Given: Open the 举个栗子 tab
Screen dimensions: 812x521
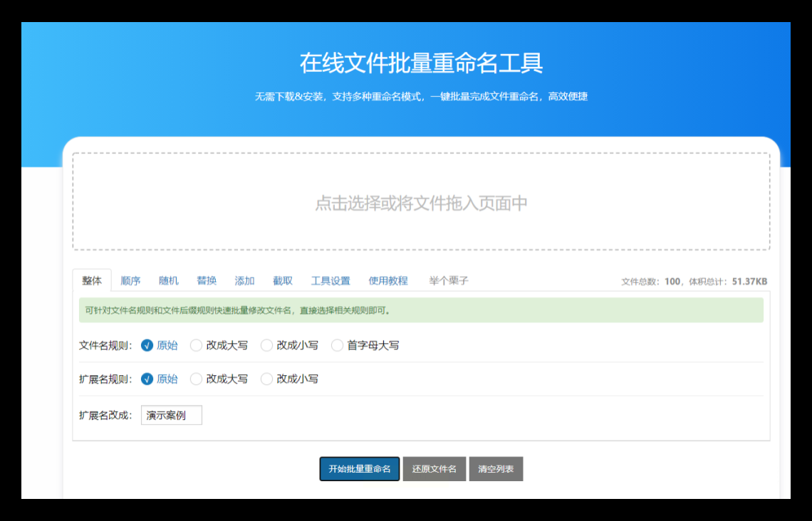Looking at the screenshot, I should (449, 280).
